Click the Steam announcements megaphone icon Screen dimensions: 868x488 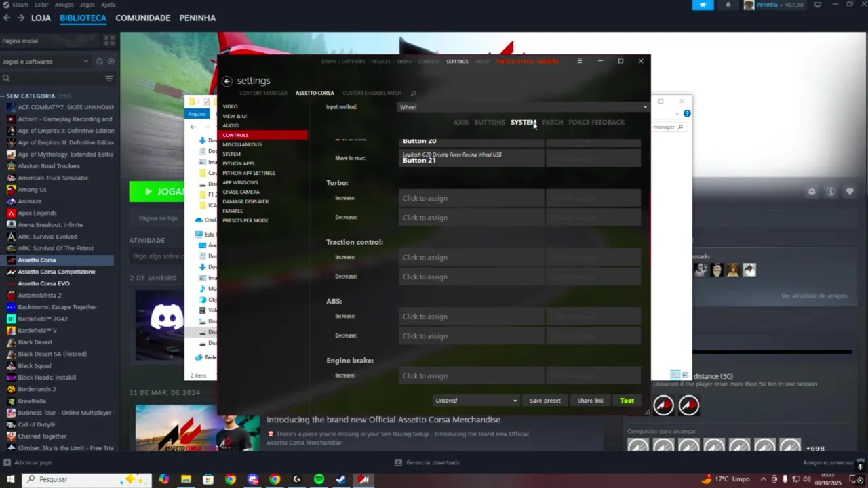click(x=703, y=5)
